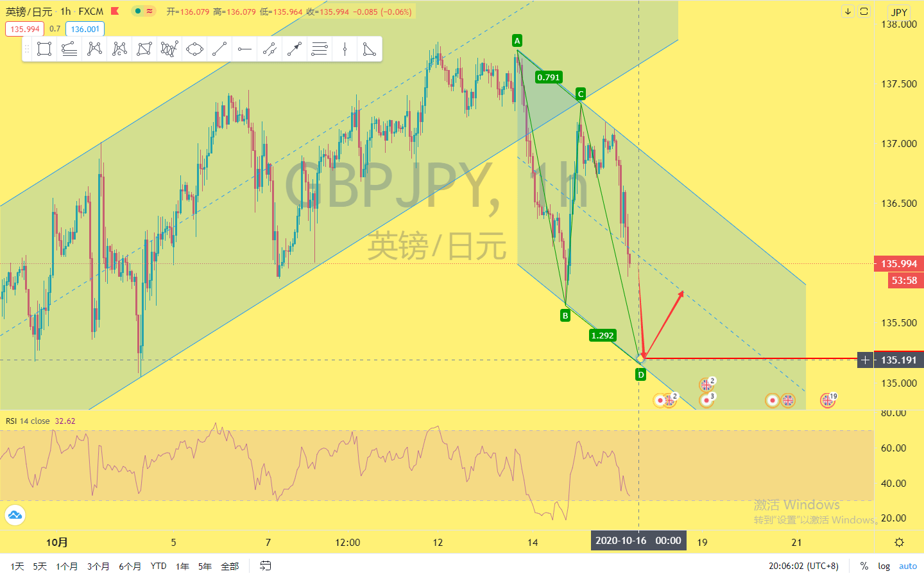Select the parallel channel tool
The width and height of the screenshot is (924, 578).
click(x=269, y=49)
